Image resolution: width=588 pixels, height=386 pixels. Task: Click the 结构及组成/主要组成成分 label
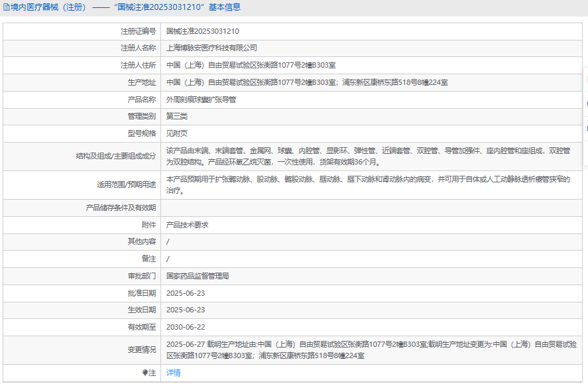(x=116, y=156)
